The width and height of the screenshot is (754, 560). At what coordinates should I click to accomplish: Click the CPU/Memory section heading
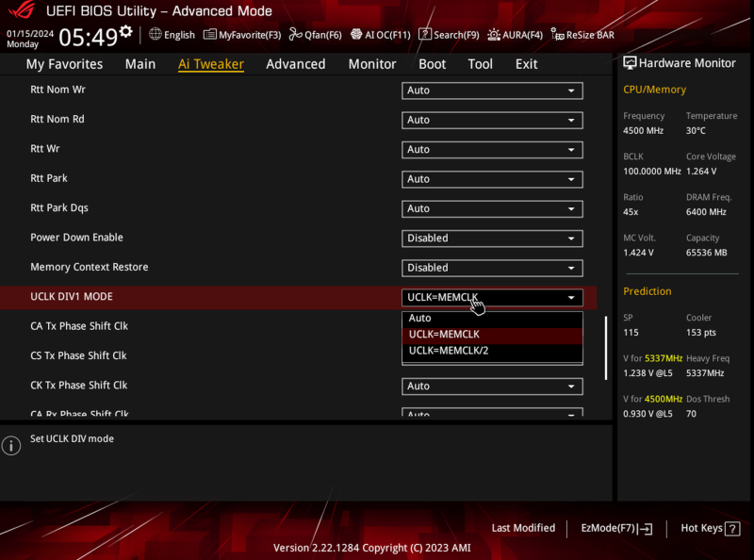click(x=654, y=90)
